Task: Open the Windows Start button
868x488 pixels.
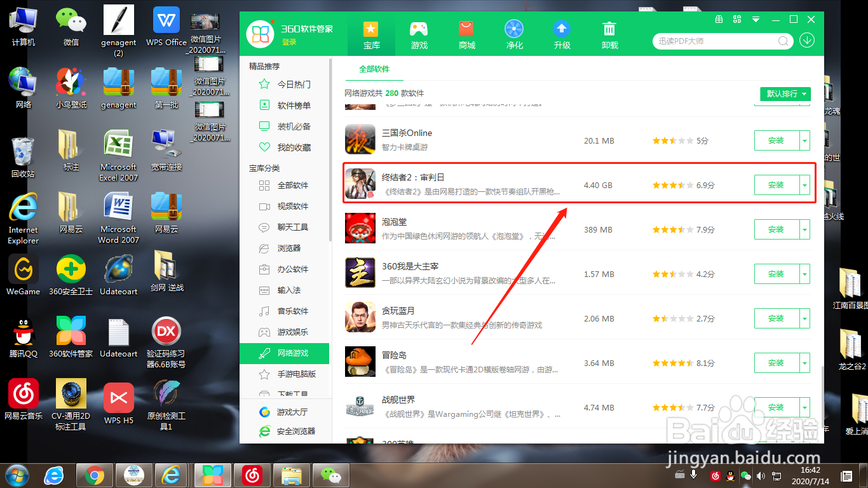Action: [x=17, y=475]
